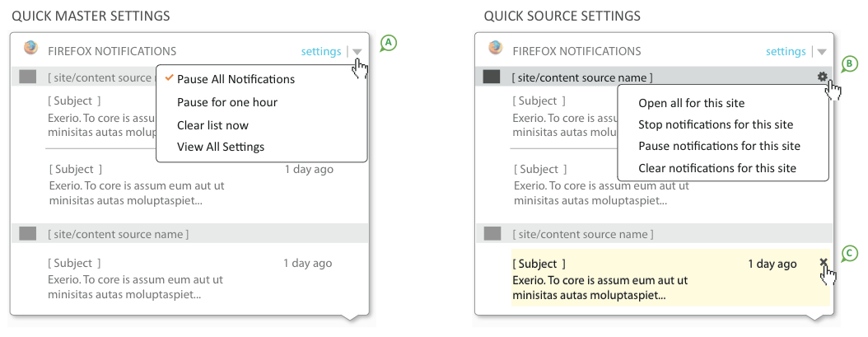Click the green B annotation marker
The height and width of the screenshot is (337, 868).
850,64
